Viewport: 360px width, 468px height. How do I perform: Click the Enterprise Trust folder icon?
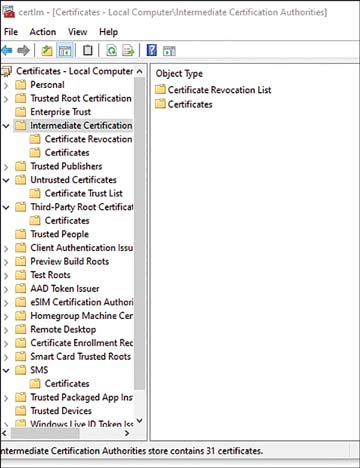(21, 112)
